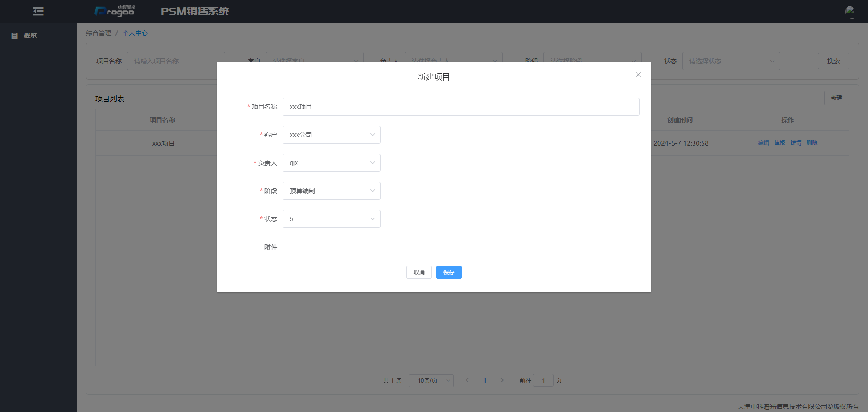Delete the row via 删除 link
868x412 pixels.
coord(812,143)
